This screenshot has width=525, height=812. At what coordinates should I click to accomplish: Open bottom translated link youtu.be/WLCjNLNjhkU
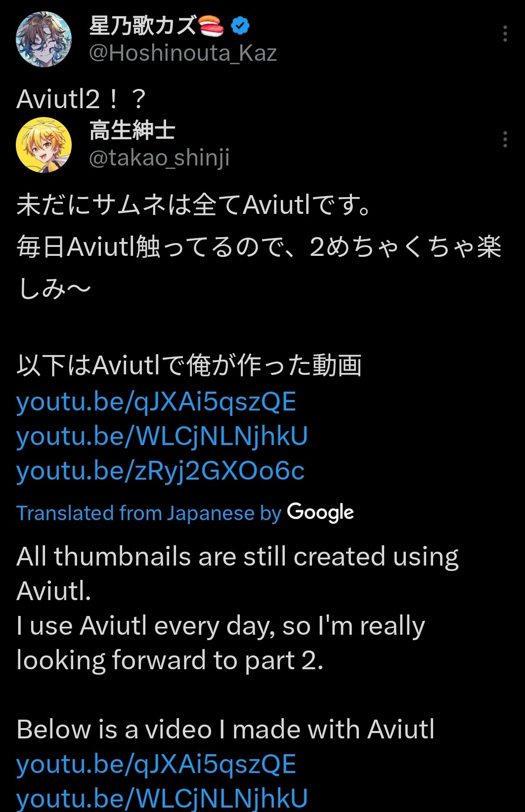(x=162, y=799)
